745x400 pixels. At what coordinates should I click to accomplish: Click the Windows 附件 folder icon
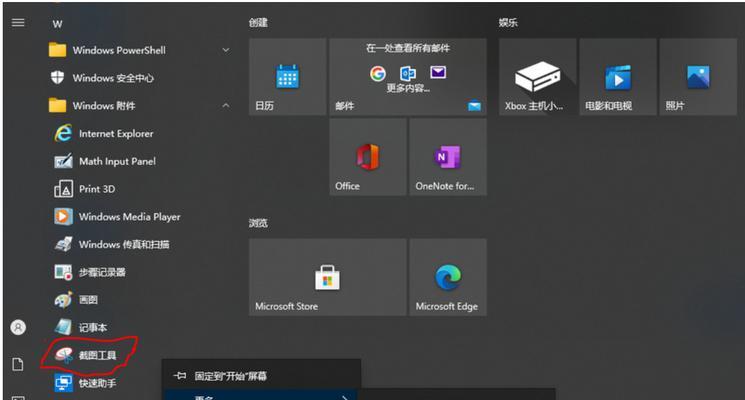(57, 105)
